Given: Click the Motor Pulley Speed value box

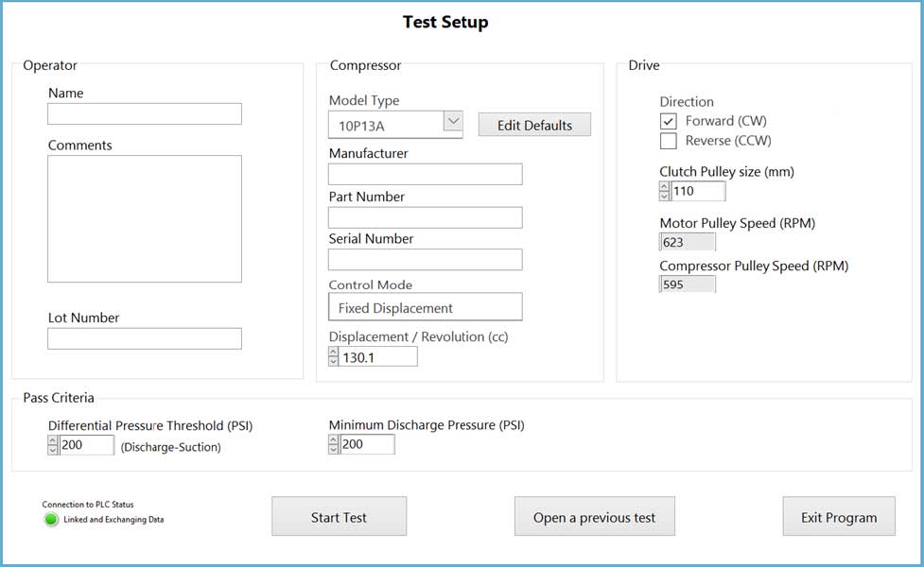Looking at the screenshot, I should click(x=688, y=243).
